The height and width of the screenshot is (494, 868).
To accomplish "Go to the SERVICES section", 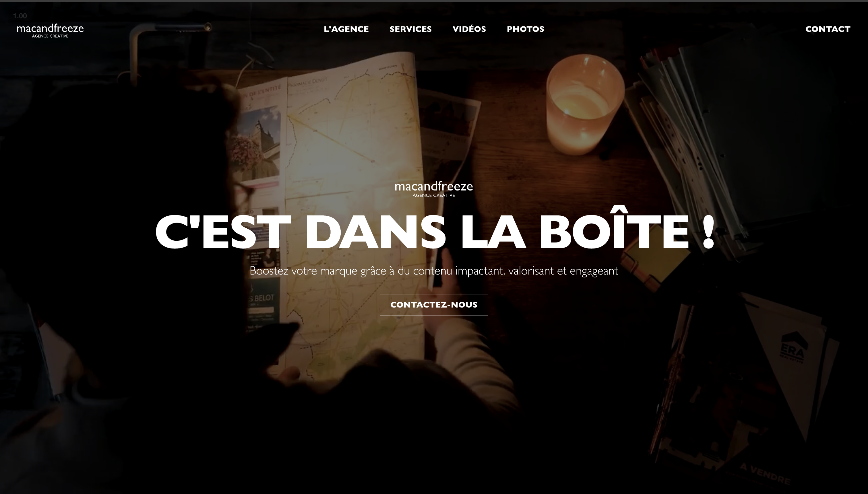I will 410,29.
